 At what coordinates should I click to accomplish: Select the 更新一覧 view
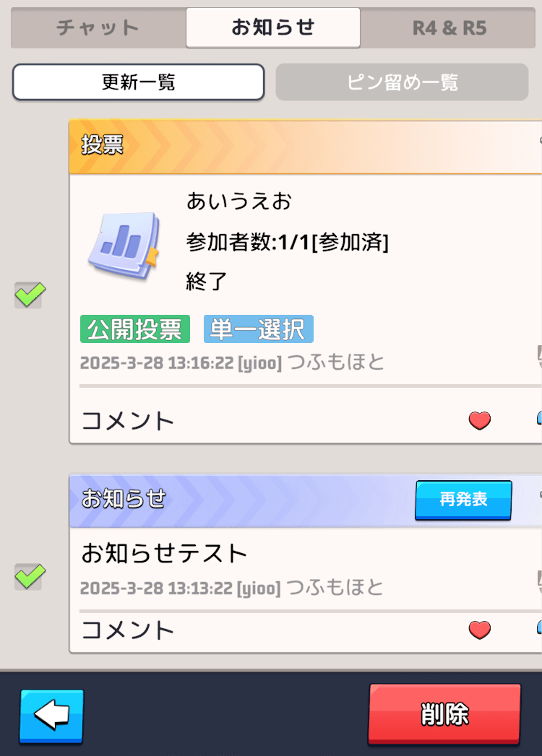point(137,82)
